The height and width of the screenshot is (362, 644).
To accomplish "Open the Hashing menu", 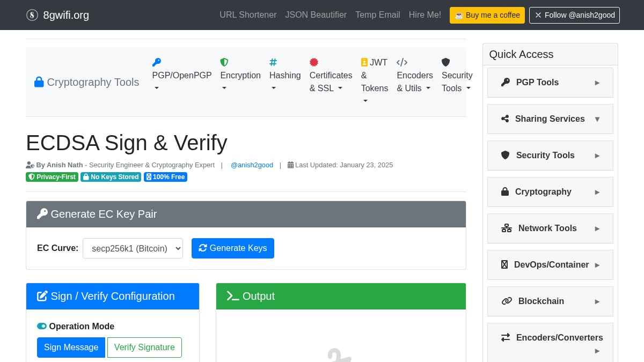I will pos(285,76).
